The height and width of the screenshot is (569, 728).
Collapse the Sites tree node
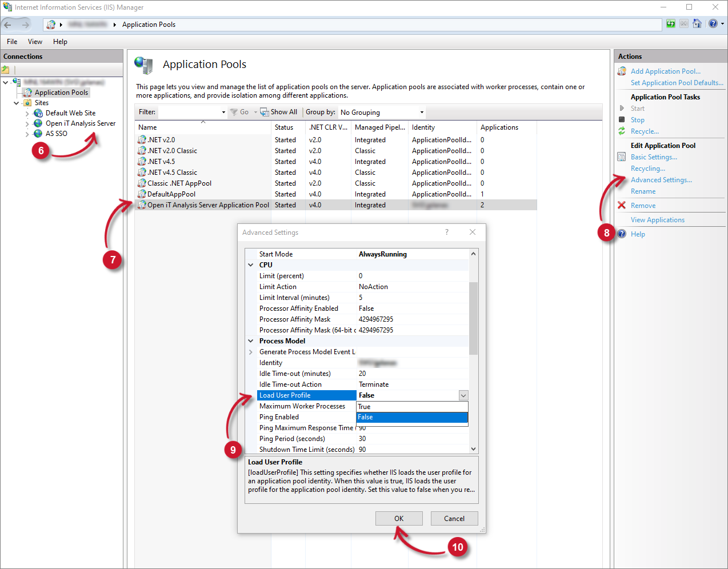point(16,103)
